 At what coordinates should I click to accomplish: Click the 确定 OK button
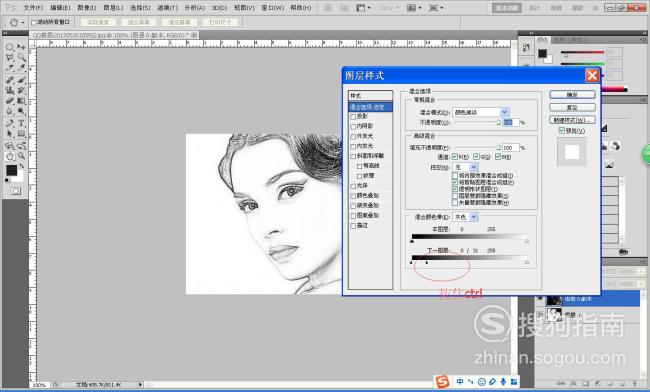[x=572, y=95]
